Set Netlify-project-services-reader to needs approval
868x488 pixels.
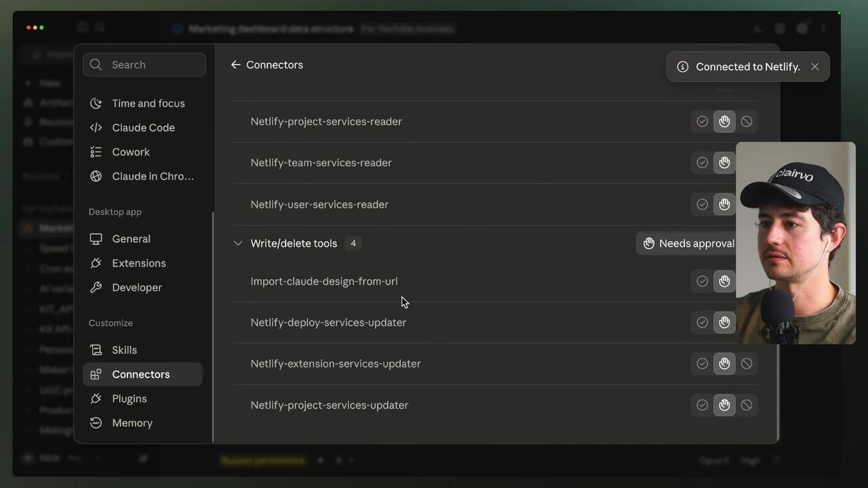click(x=724, y=121)
